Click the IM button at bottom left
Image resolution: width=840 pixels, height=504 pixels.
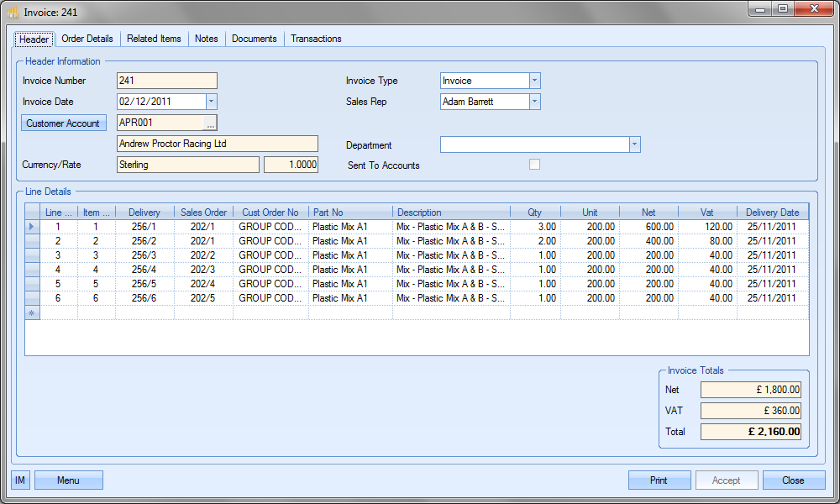[x=20, y=480]
